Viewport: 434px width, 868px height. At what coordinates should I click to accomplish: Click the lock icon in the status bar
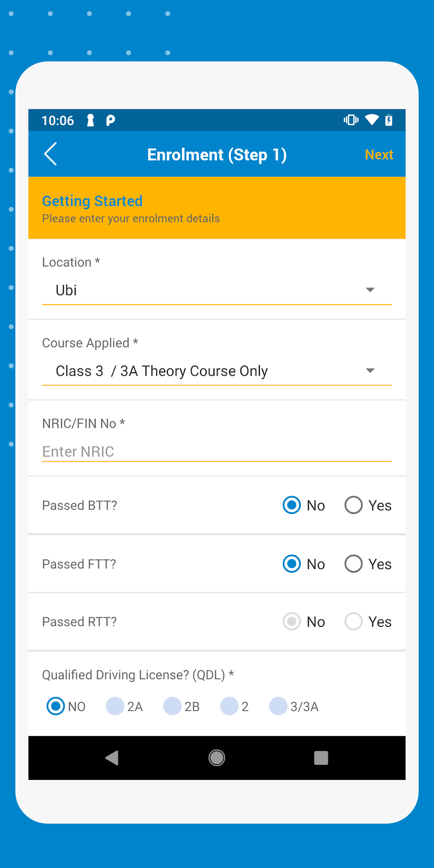89,120
